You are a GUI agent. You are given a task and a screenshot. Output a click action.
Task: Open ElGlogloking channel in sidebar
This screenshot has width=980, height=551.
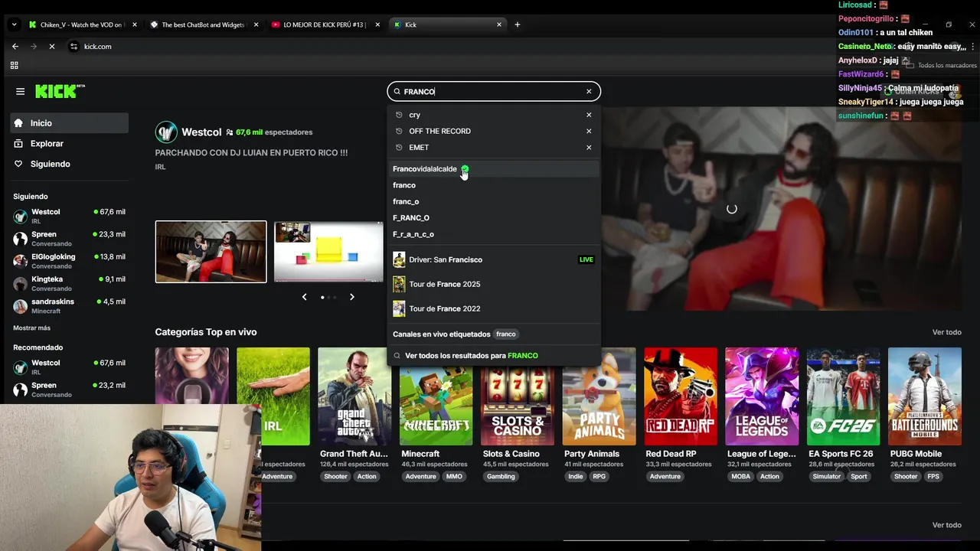[x=70, y=261]
